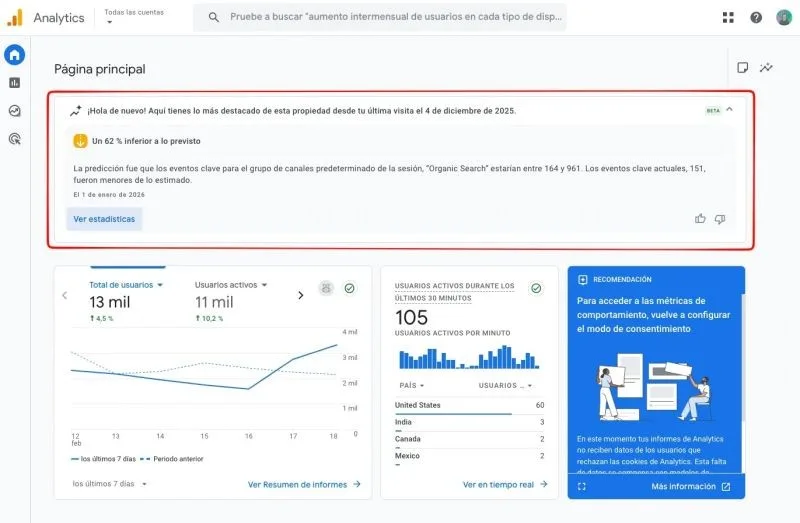Click the Periodo anterior legend entry
This screenshot has width=800, height=523.
tap(172, 459)
